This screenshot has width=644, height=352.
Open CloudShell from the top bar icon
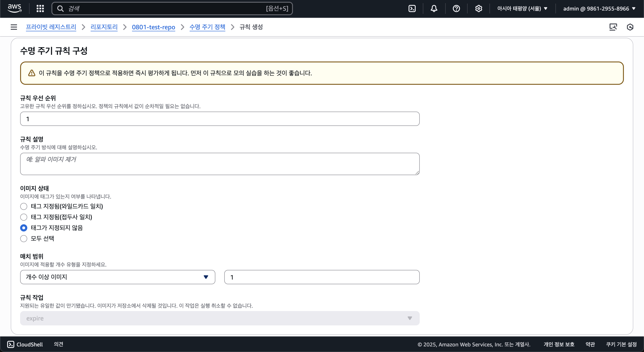[x=412, y=8]
